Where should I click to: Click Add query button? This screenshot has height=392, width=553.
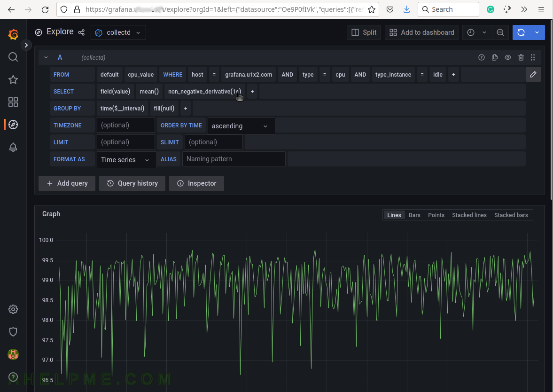click(67, 183)
